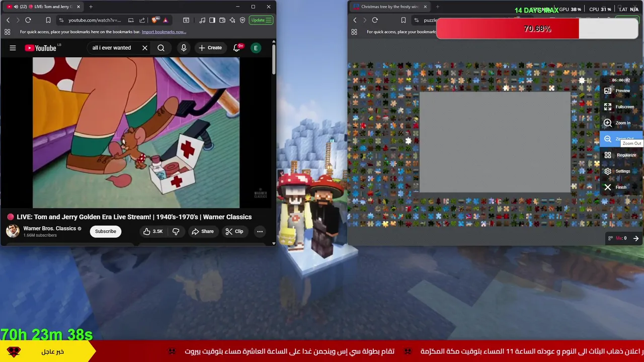Viewport: 644px width, 362px height.
Task: Create a Clip of the video
Action: pos(234,231)
